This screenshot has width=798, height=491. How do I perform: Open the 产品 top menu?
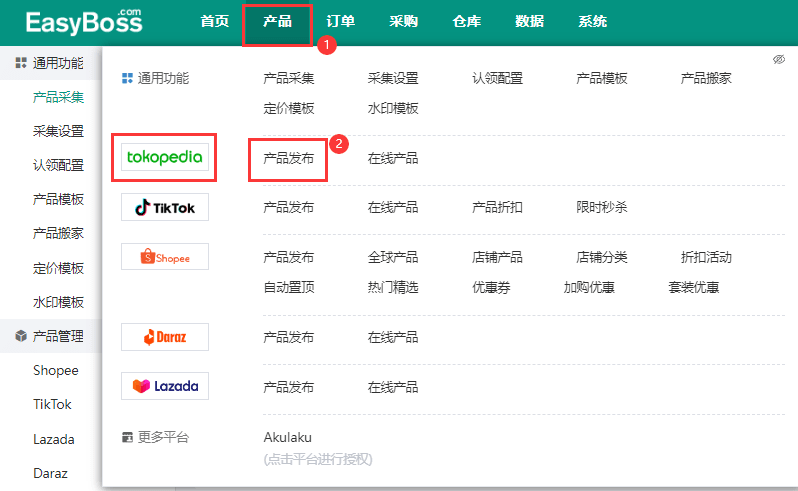click(x=277, y=21)
